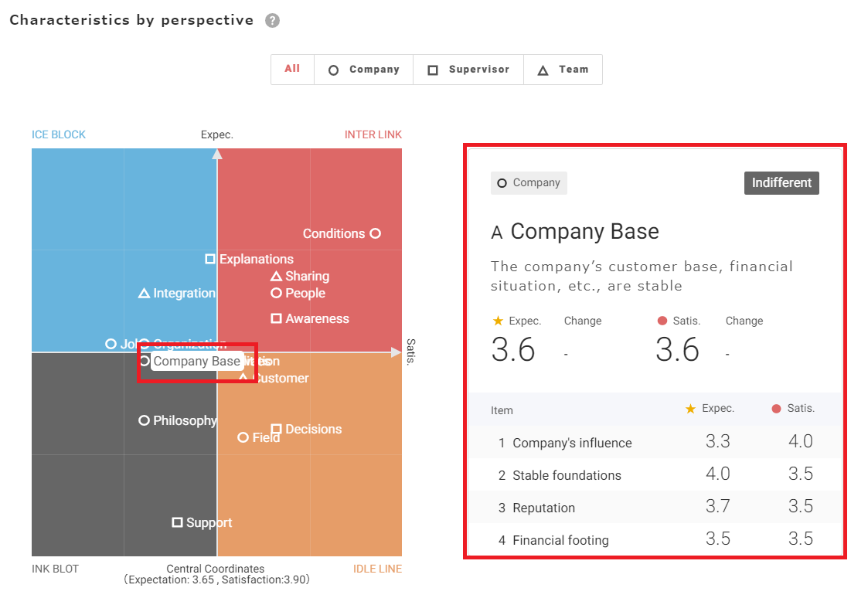This screenshot has height=605, width=868.
Task: Click the Sharing triangle marker
Action: (x=276, y=276)
